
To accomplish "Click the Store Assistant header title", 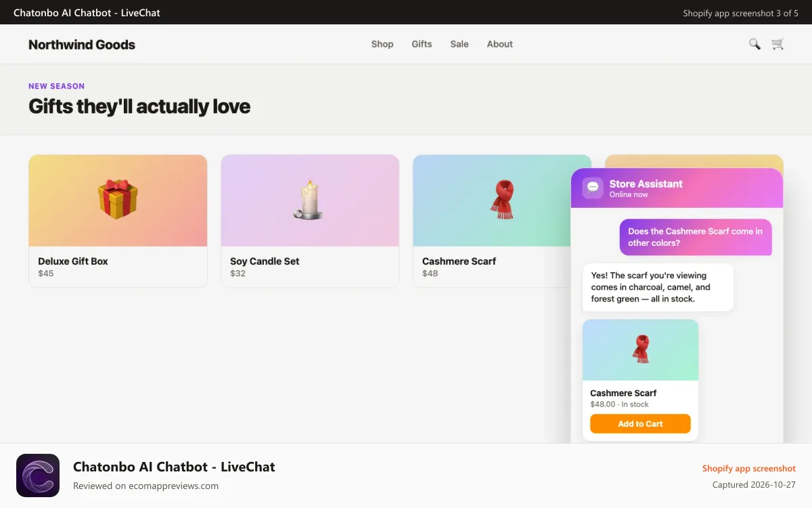I will click(x=646, y=184).
